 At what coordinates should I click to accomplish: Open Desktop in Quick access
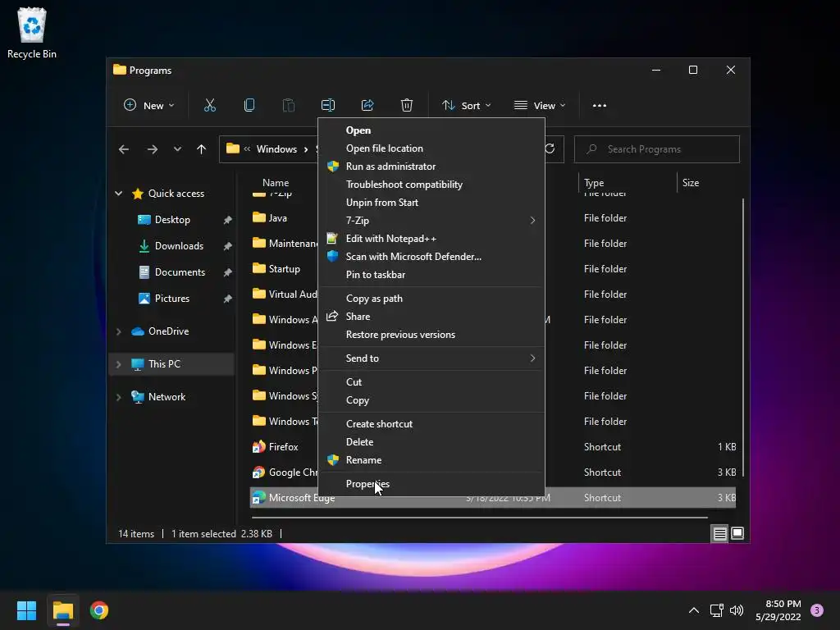tap(172, 220)
